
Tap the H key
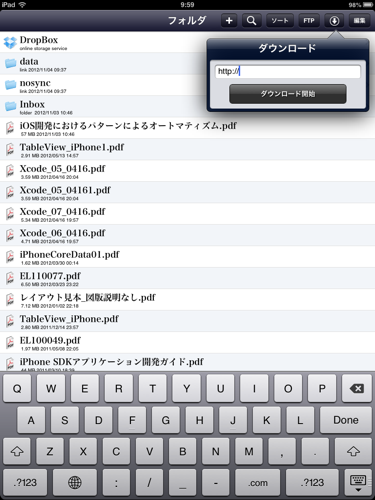point(199,420)
